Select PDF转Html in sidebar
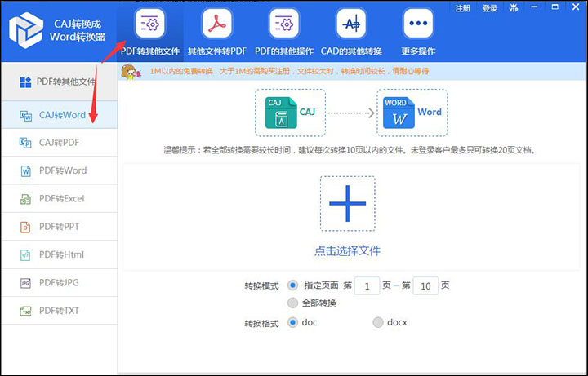The width and height of the screenshot is (588, 376). point(60,255)
